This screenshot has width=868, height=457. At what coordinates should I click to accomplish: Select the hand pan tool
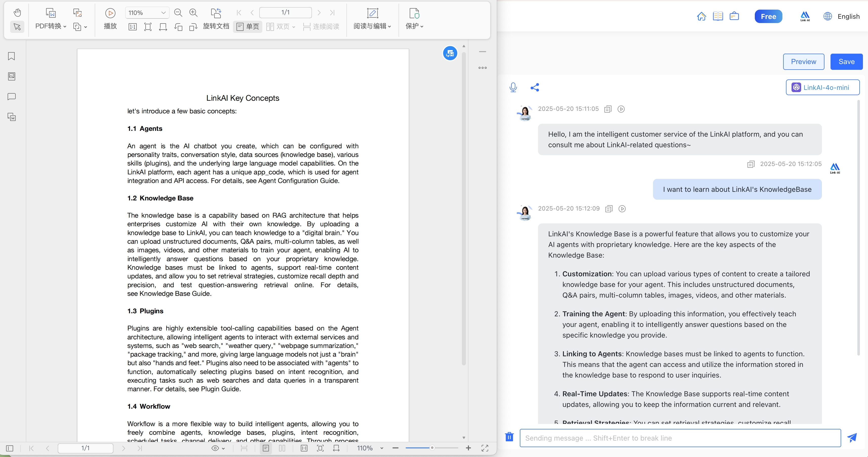[x=17, y=13]
